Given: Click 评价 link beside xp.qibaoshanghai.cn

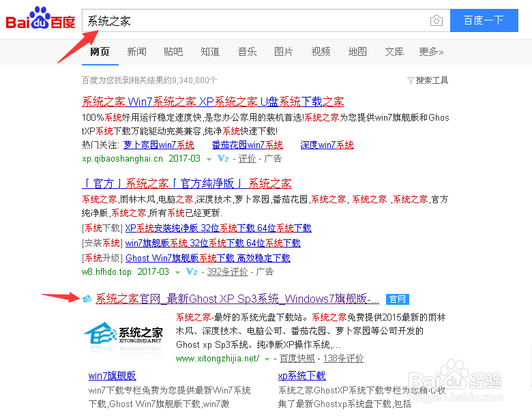Looking at the screenshot, I should (248, 158).
